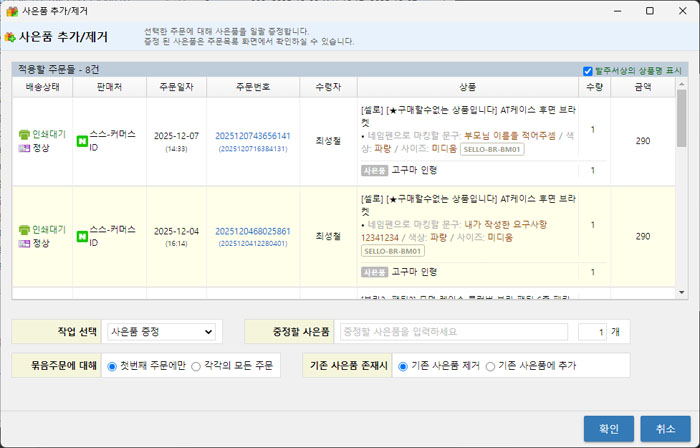Click the 수량 column header
Image resolution: width=700 pixels, height=448 pixels.
coord(594,87)
